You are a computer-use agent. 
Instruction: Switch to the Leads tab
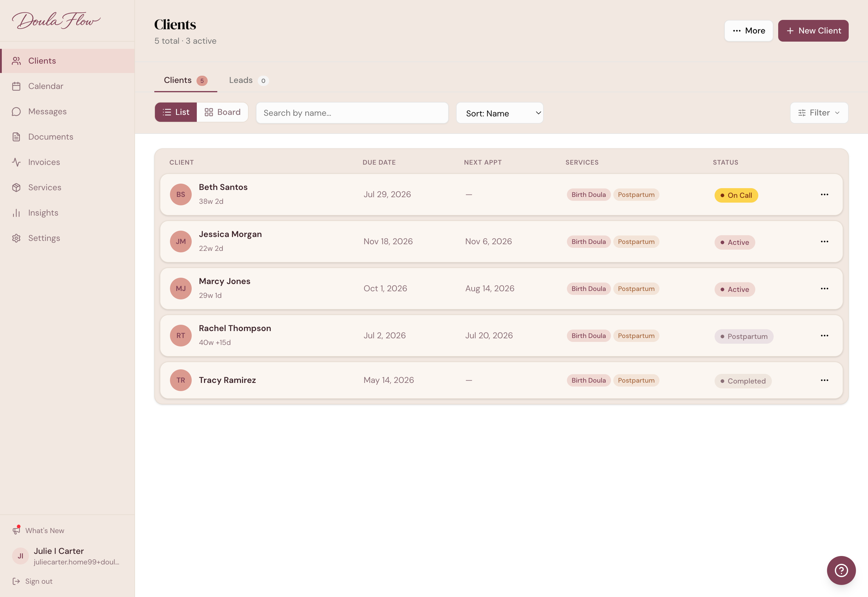click(x=249, y=81)
